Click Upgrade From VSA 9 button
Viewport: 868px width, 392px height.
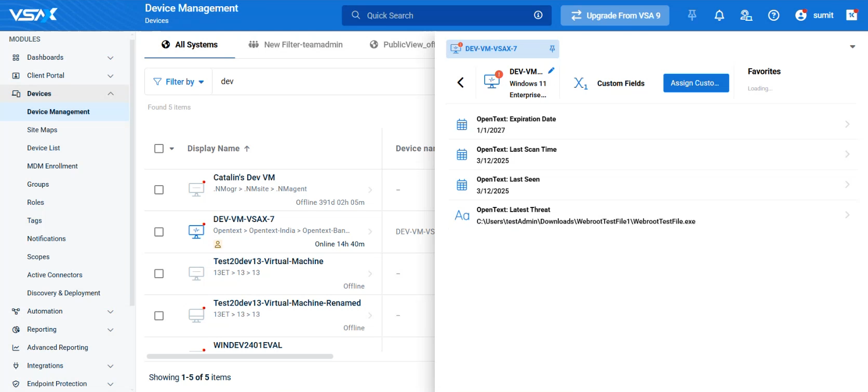coord(615,16)
